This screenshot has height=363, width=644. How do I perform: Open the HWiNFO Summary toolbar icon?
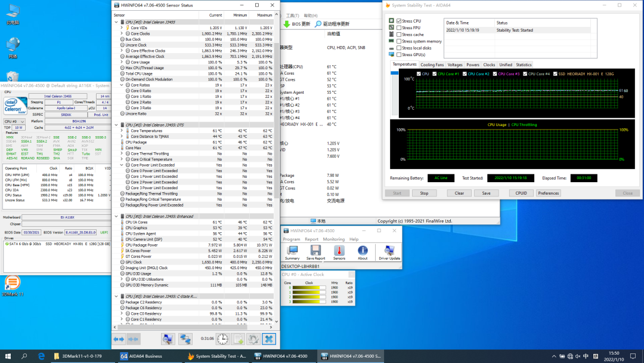[292, 251]
